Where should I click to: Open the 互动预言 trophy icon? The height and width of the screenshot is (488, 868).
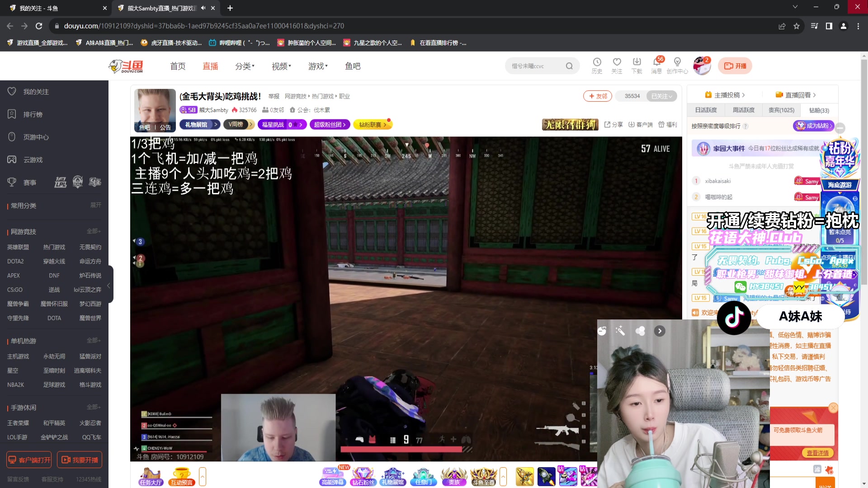pos(181,476)
